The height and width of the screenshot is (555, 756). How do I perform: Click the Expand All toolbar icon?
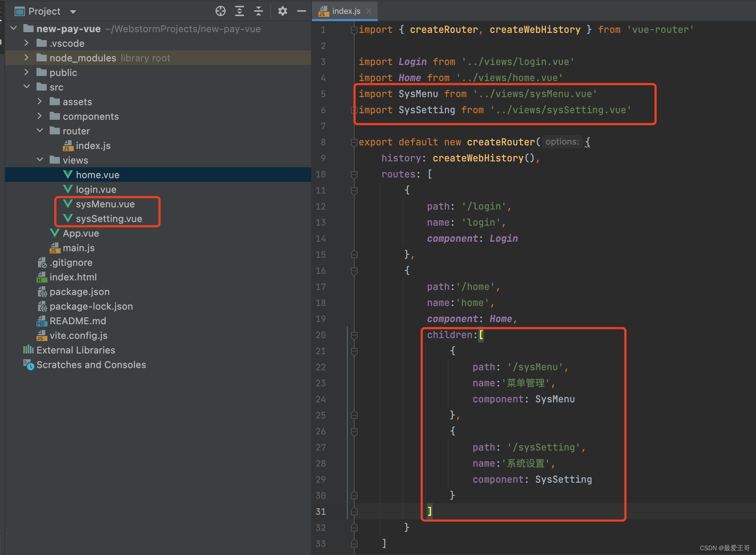[x=239, y=11]
